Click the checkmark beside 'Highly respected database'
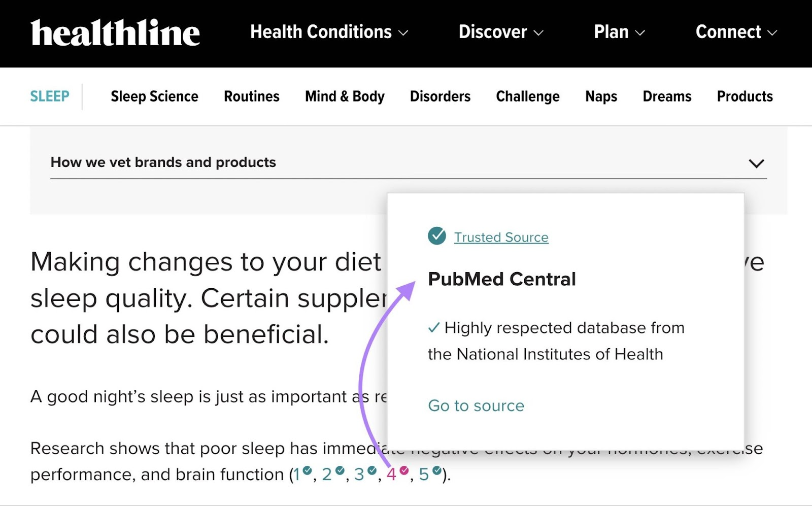The width and height of the screenshot is (812, 506). pos(433,328)
